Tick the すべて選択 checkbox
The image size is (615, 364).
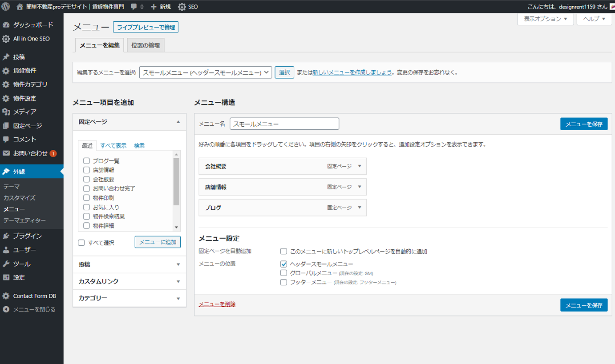pyautogui.click(x=81, y=243)
